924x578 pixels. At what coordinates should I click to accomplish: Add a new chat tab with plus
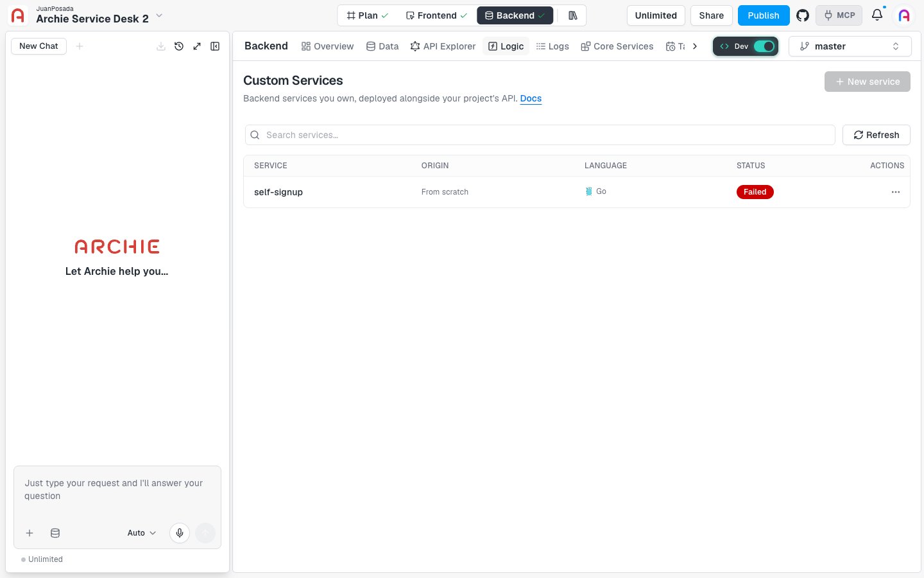80,46
